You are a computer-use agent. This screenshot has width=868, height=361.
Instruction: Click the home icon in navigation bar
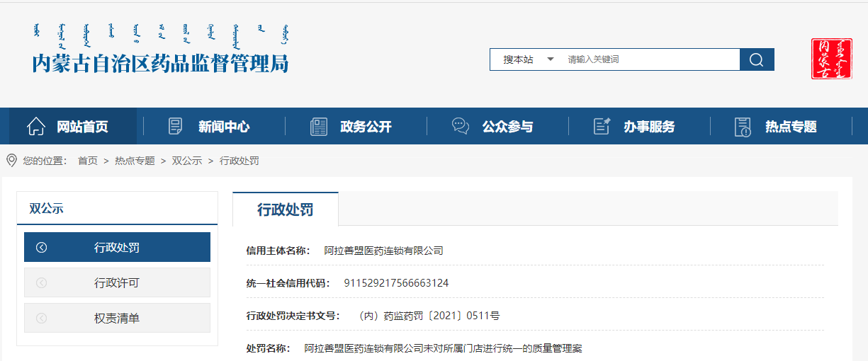click(x=36, y=127)
